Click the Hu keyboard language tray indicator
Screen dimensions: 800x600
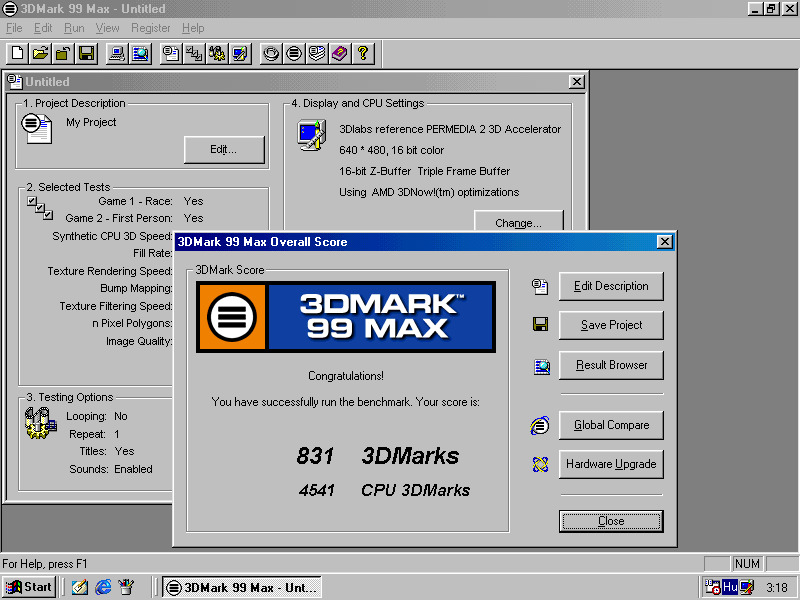730,587
